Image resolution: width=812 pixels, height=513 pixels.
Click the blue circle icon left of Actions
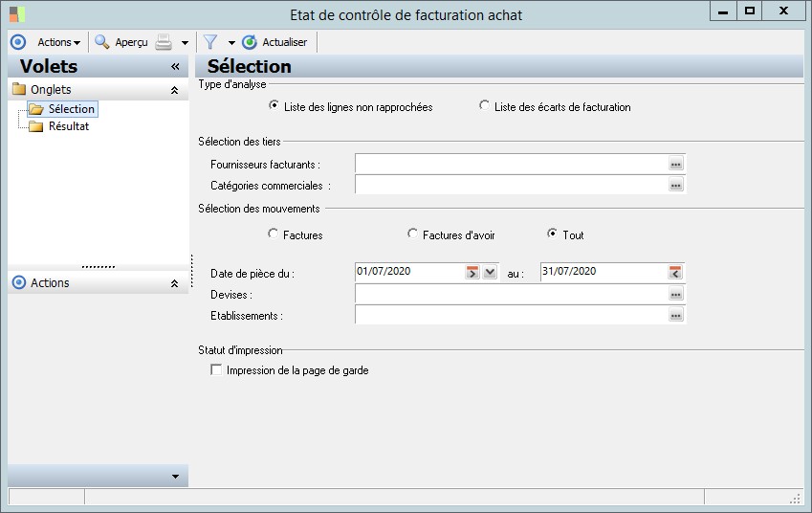click(17, 42)
